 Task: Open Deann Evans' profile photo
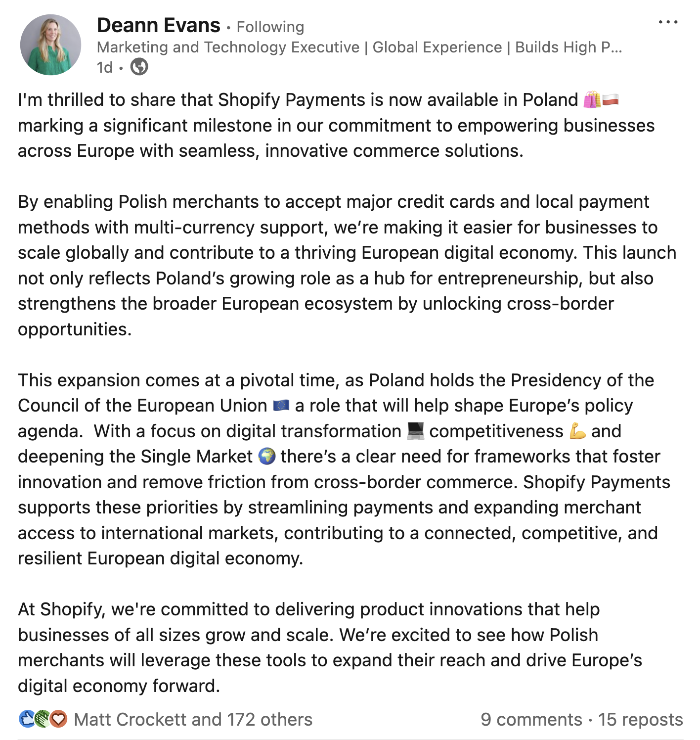[50, 45]
